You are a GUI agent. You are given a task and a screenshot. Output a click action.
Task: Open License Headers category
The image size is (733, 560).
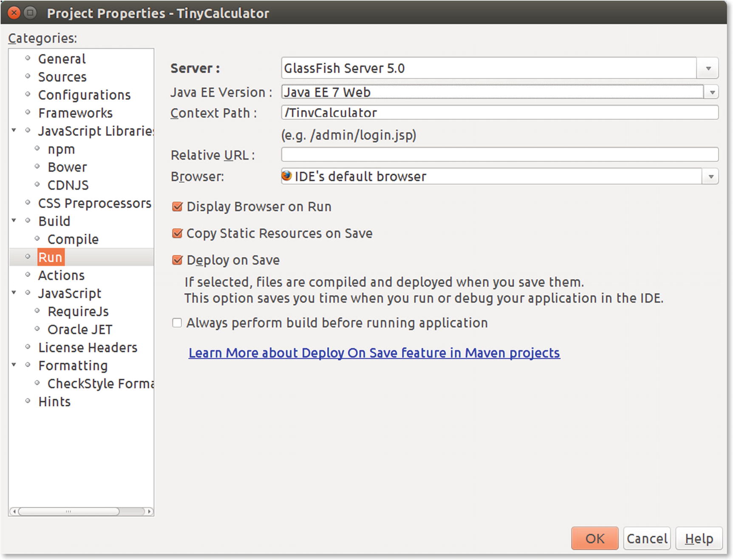[88, 348]
